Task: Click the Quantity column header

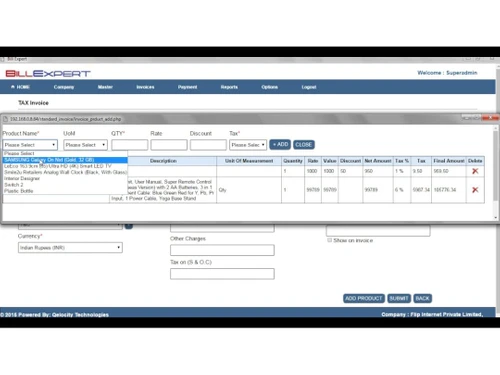Action: tap(293, 161)
